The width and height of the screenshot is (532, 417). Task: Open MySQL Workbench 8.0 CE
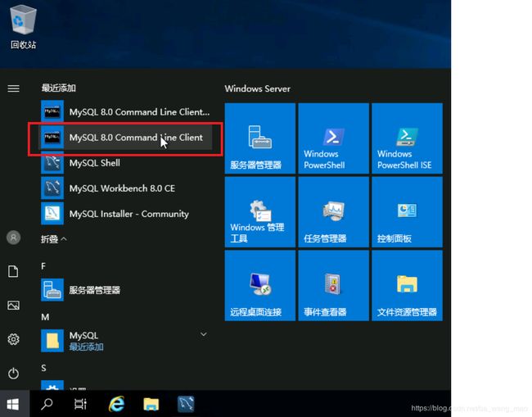click(126, 188)
